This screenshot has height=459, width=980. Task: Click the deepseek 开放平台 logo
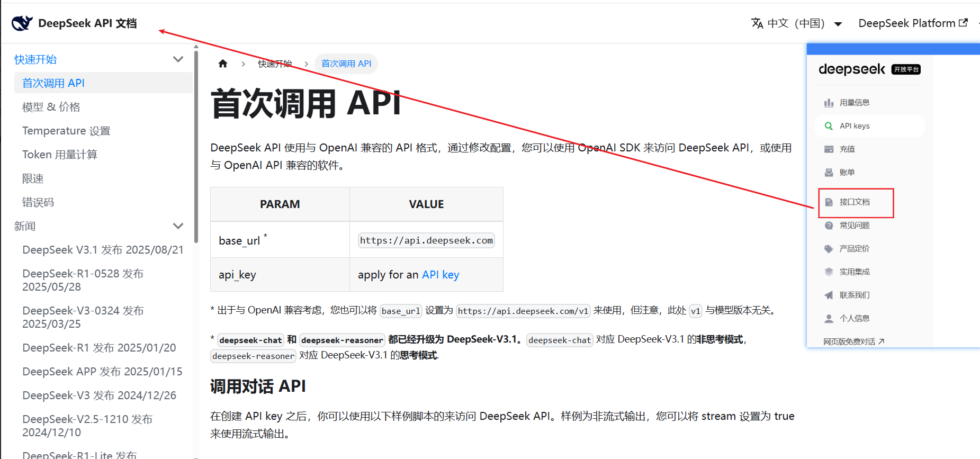869,69
